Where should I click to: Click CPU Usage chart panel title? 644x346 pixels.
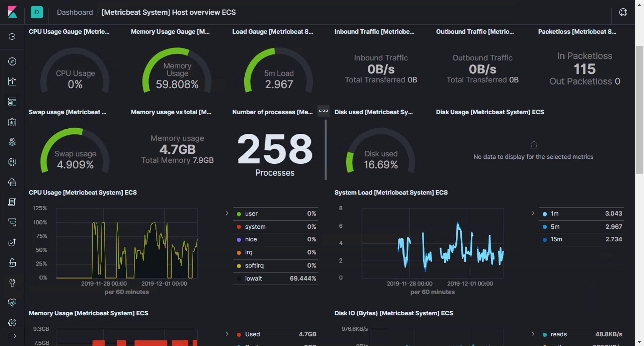(x=83, y=193)
